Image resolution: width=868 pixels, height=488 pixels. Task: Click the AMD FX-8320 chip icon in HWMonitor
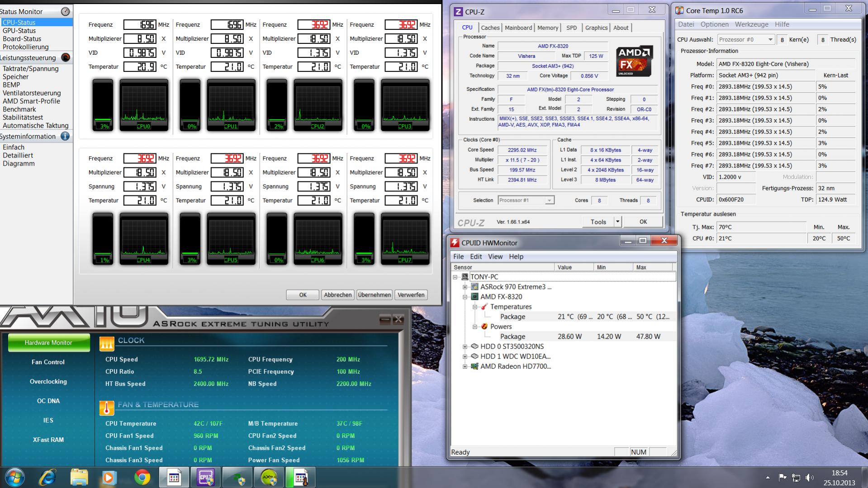[474, 297]
